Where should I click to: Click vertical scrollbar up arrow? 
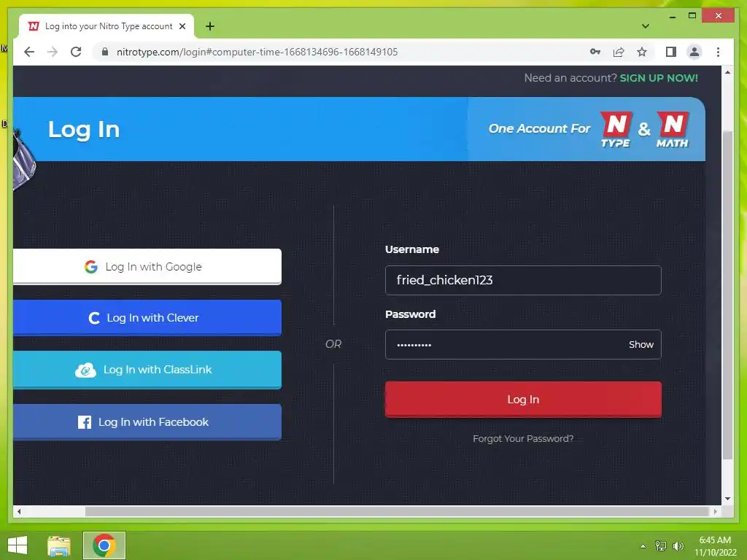click(x=727, y=72)
